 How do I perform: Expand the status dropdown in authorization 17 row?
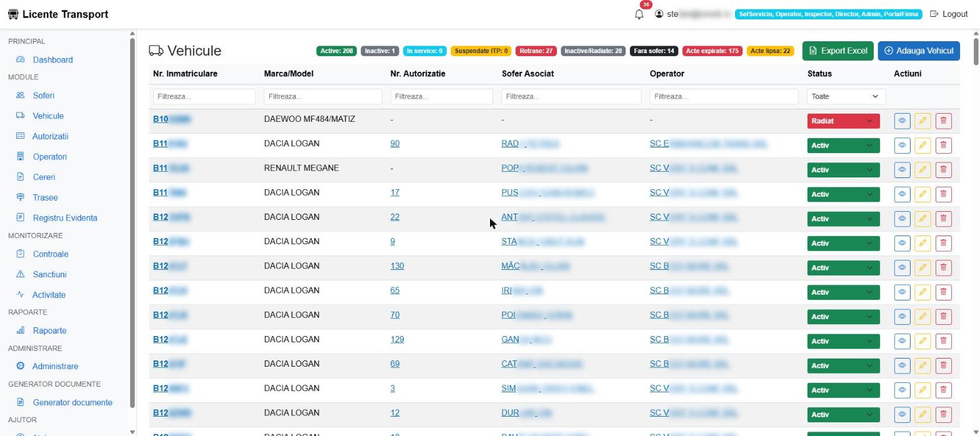(x=843, y=194)
